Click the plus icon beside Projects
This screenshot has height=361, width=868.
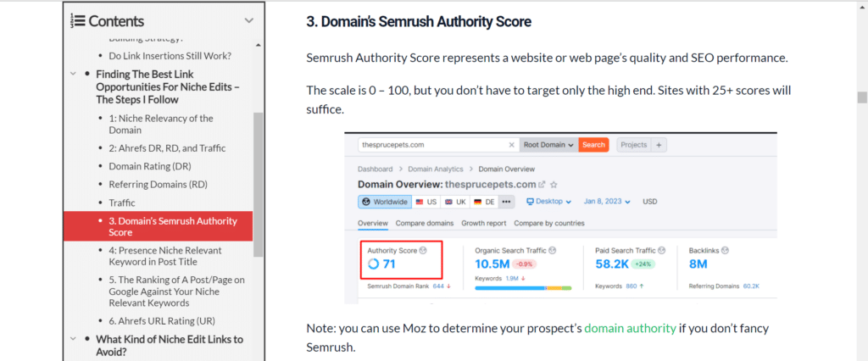[659, 145]
